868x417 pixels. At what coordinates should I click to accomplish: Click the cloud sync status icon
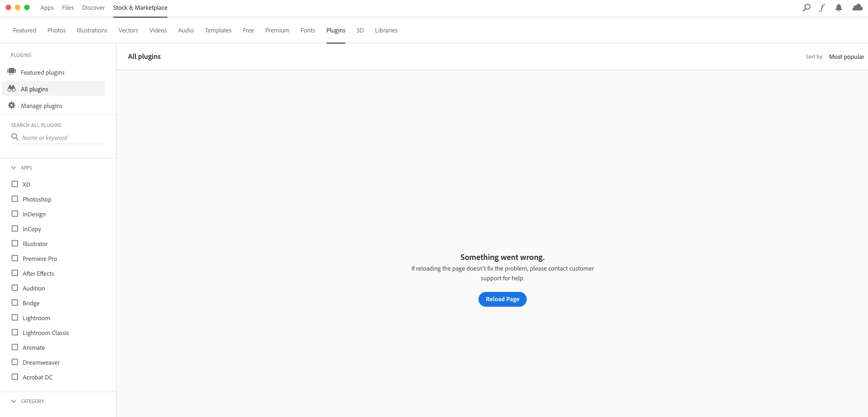[857, 7]
